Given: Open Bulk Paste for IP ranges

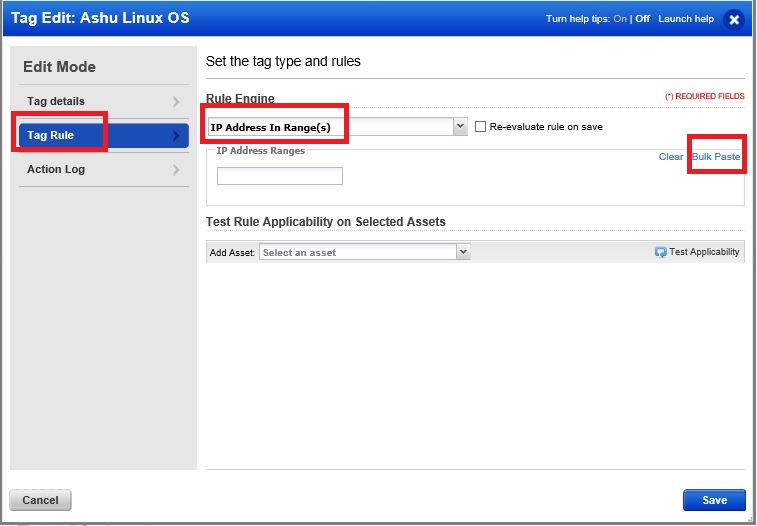Looking at the screenshot, I should click(x=715, y=157).
